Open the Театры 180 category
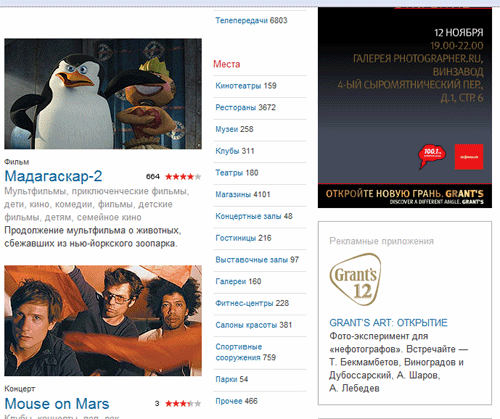The width and height of the screenshot is (500, 419). (x=237, y=173)
